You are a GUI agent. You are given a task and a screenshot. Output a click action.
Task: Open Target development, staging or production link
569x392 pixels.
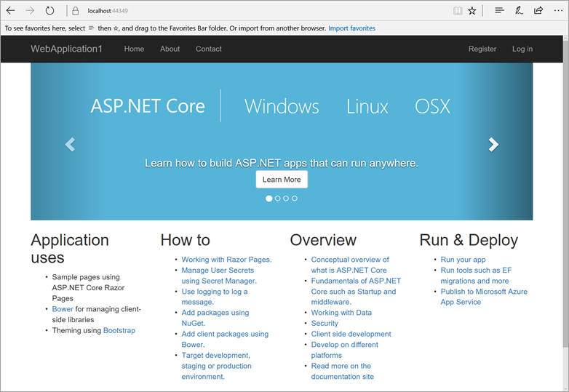click(x=216, y=366)
